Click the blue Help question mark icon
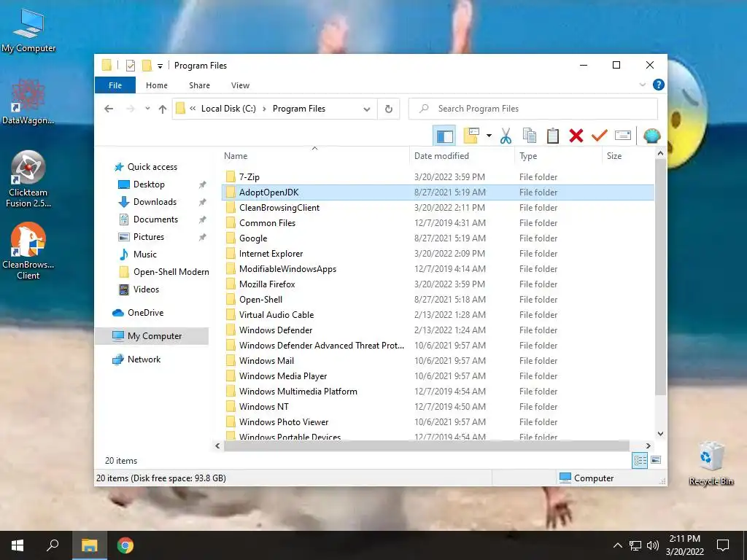 coord(659,85)
